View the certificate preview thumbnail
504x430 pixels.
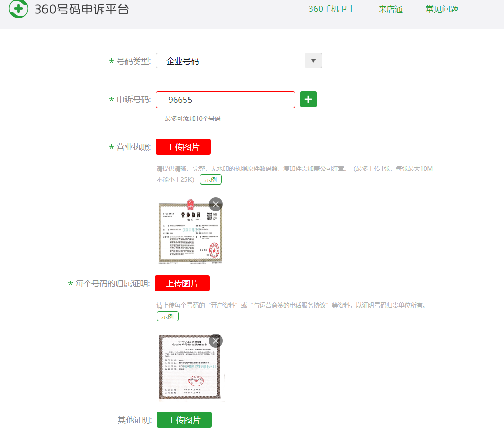click(x=190, y=367)
